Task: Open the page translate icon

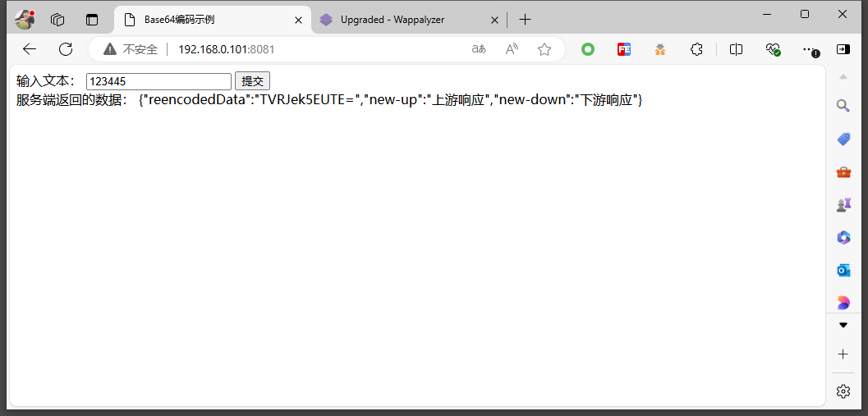Action: (479, 49)
